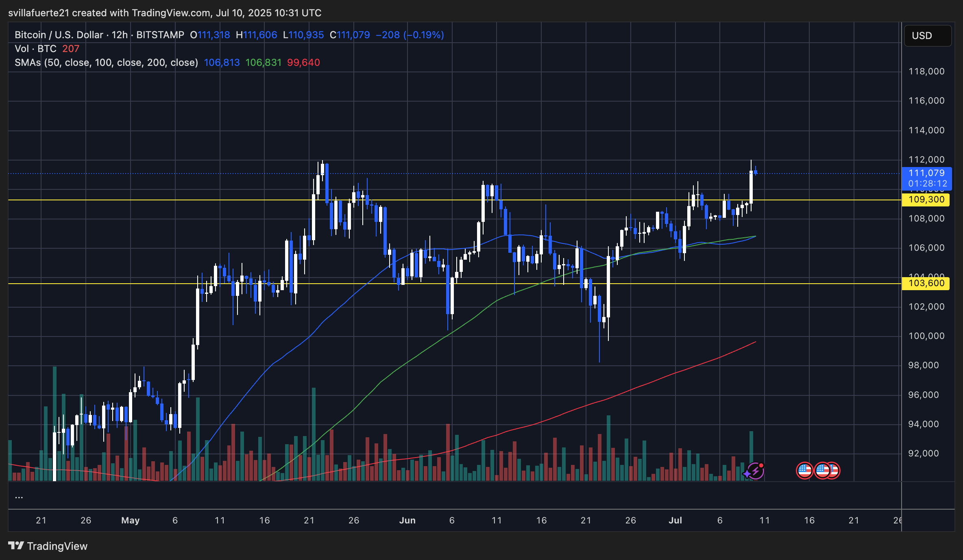Click the green 106,831 SMA 100 value

pos(263,63)
